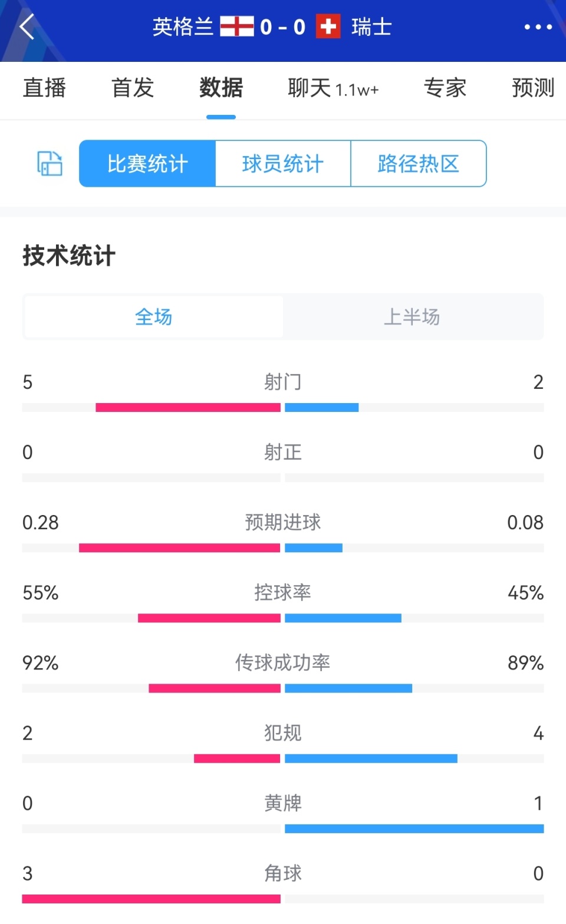This screenshot has height=924, width=566.
Task: Switch to 上半场 first half stats
Action: 412,317
